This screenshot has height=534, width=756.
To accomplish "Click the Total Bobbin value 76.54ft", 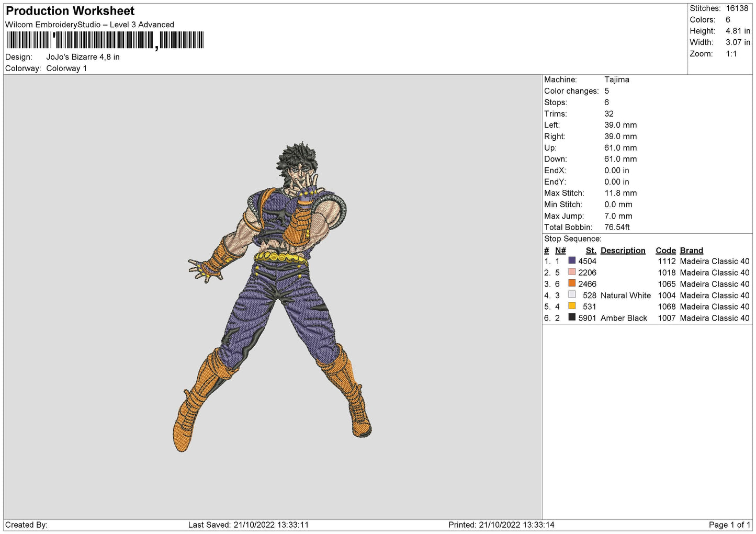I will tap(617, 228).
